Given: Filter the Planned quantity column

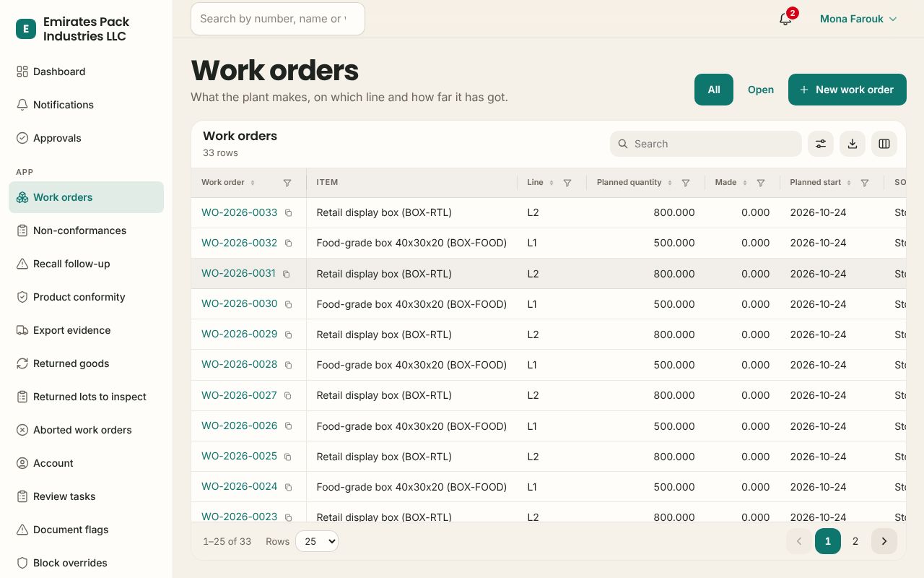Looking at the screenshot, I should pyautogui.click(x=686, y=183).
